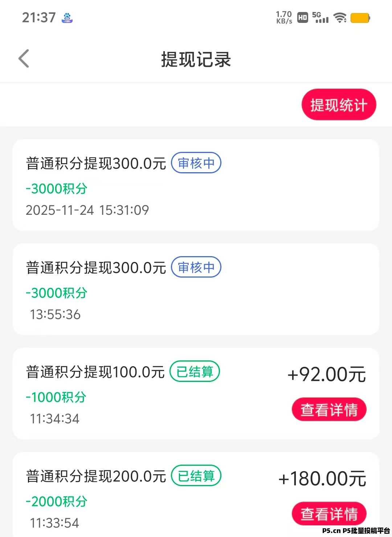Tap the -3000积分 text at 13:55:36
Viewport: 392px width, 537px height.
[x=57, y=293]
